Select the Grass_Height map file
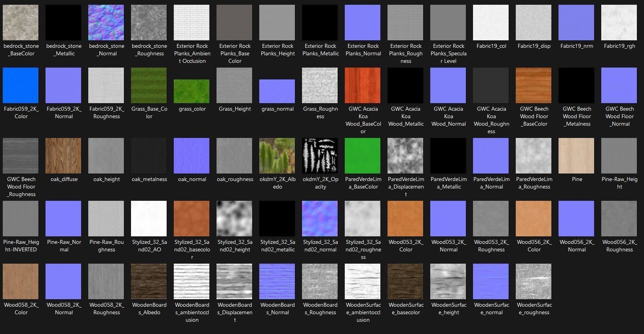The image size is (644, 334). point(234,85)
